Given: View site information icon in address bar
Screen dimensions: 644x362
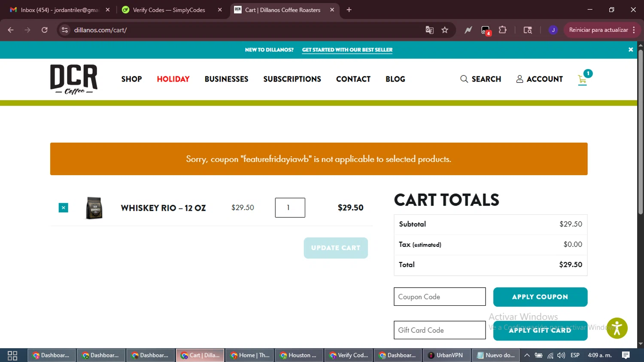Looking at the screenshot, I should point(65,30).
